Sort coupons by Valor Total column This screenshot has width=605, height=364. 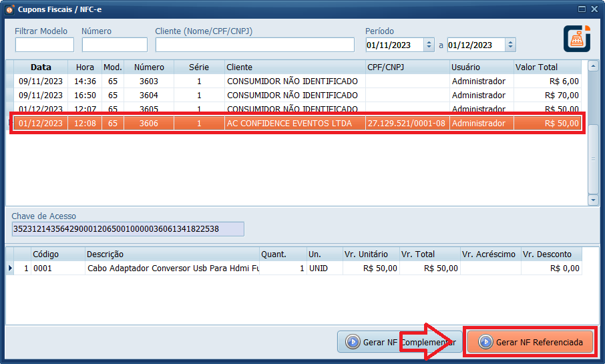coord(536,67)
